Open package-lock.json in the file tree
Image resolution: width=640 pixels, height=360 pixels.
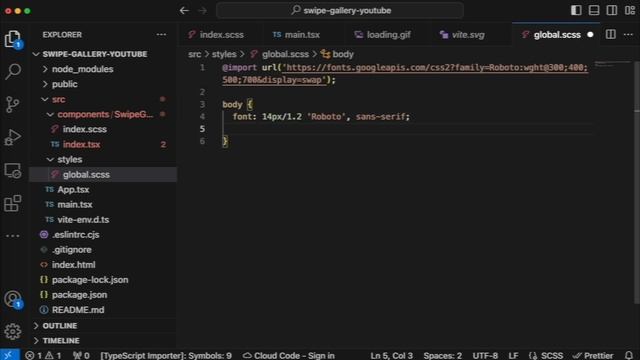90,280
